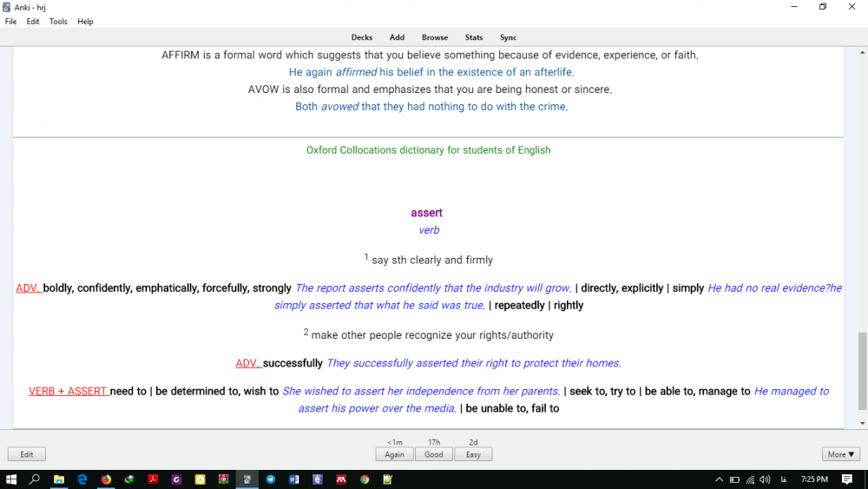Go to the Decks screen

(362, 37)
